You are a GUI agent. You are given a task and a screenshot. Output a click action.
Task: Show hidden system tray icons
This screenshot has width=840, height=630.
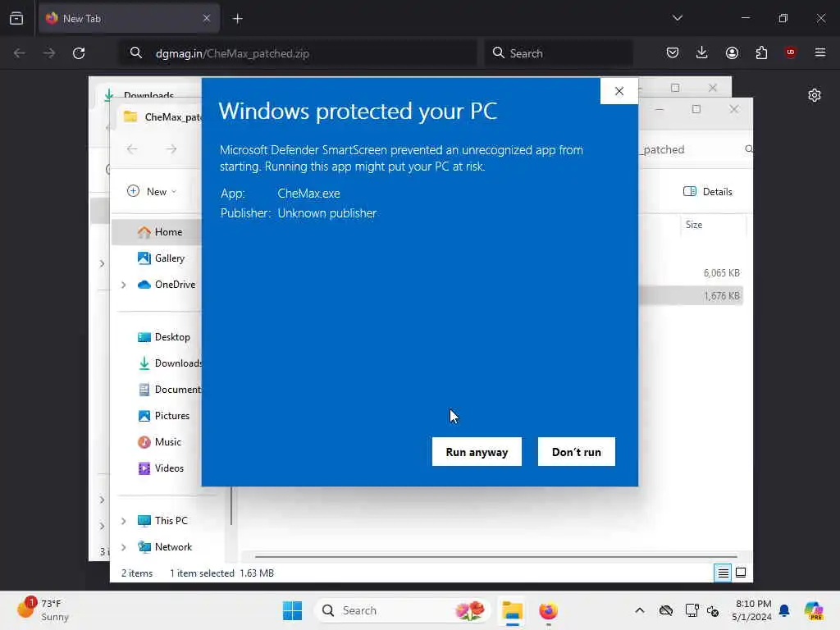pos(640,610)
